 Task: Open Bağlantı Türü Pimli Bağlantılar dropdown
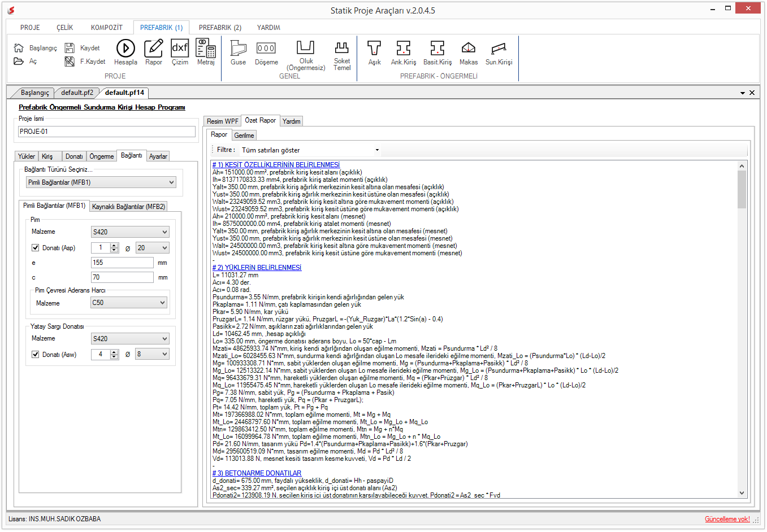tap(101, 182)
